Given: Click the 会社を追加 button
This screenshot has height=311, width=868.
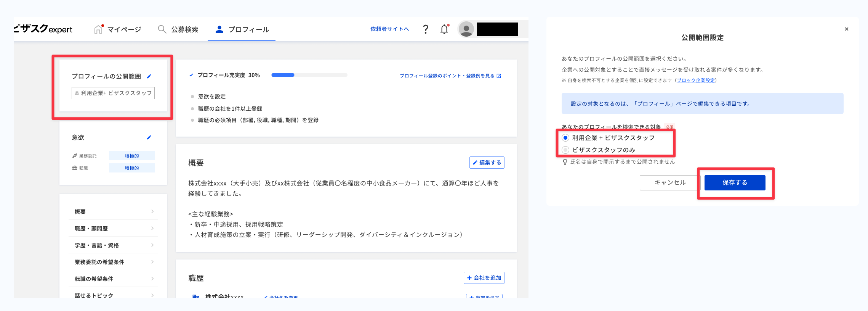Looking at the screenshot, I should tap(484, 278).
